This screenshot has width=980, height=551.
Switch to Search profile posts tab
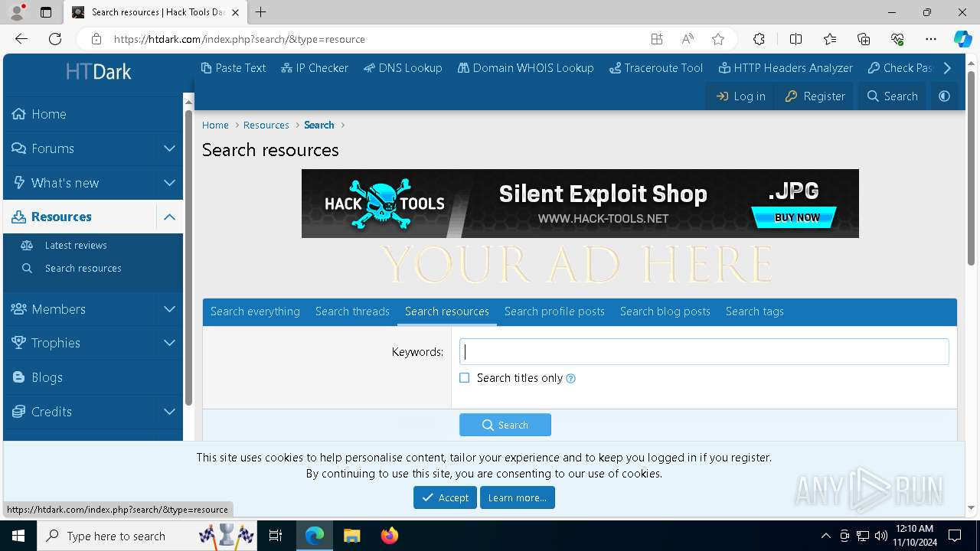[554, 311]
